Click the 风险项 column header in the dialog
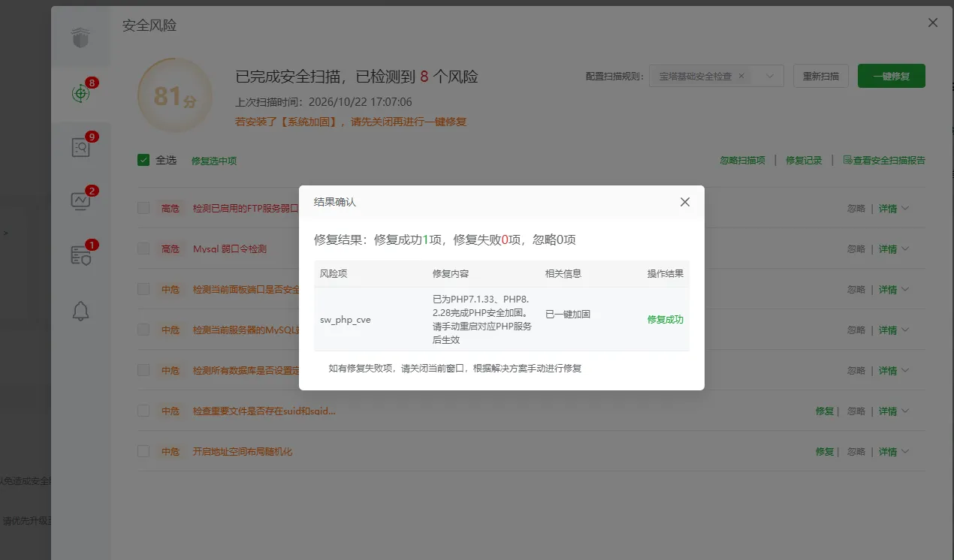 pos(334,274)
